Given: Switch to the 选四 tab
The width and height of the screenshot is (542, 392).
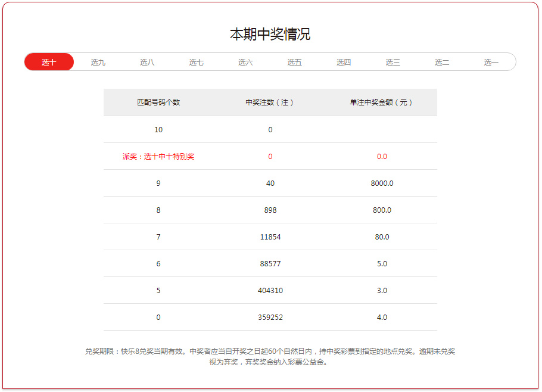Looking at the screenshot, I should pyautogui.click(x=344, y=62).
